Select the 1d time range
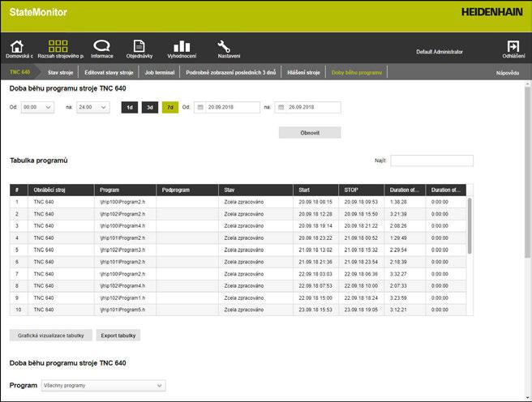Screen dimensions: 532x402 click(130, 108)
